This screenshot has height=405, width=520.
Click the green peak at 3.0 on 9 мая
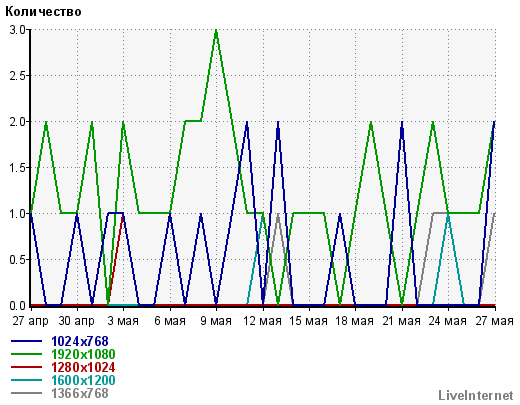pos(216,31)
